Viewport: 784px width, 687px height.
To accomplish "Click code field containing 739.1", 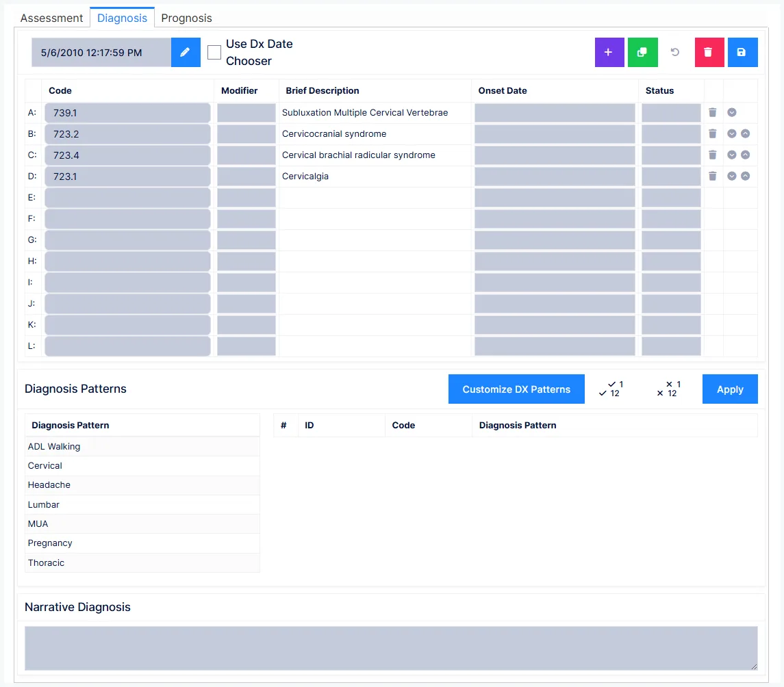I will pos(127,113).
